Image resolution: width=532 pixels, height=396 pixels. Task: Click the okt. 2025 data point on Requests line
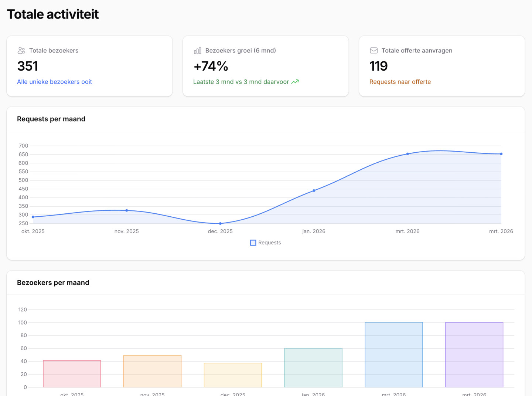(33, 217)
